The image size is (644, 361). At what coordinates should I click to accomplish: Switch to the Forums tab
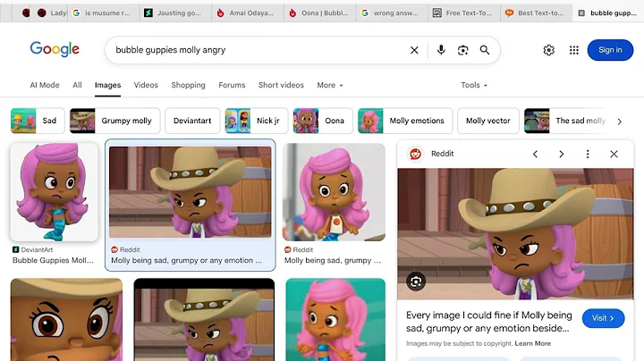232,85
